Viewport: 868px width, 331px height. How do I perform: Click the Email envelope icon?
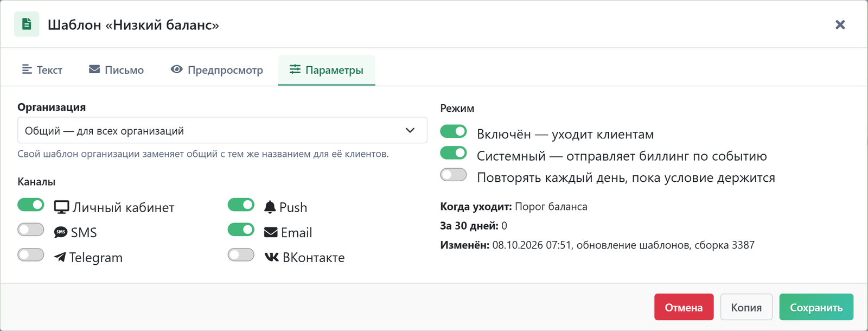(271, 232)
